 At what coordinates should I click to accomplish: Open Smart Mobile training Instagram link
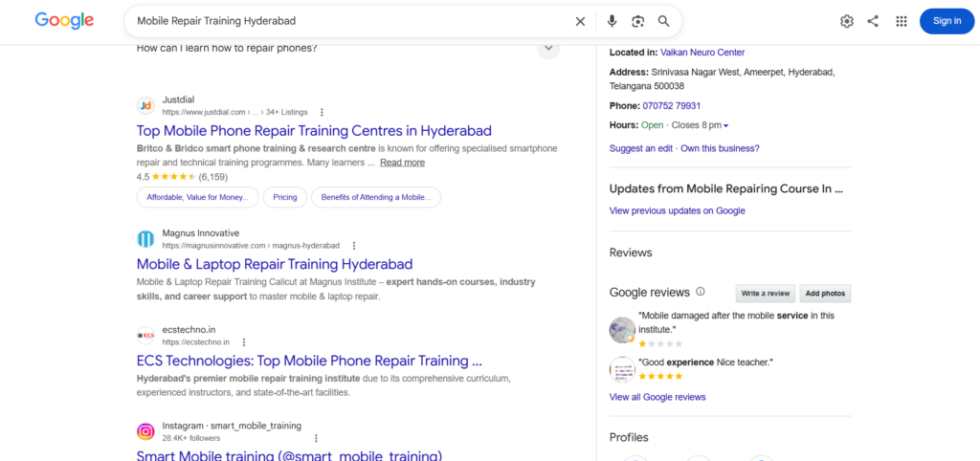(289, 455)
